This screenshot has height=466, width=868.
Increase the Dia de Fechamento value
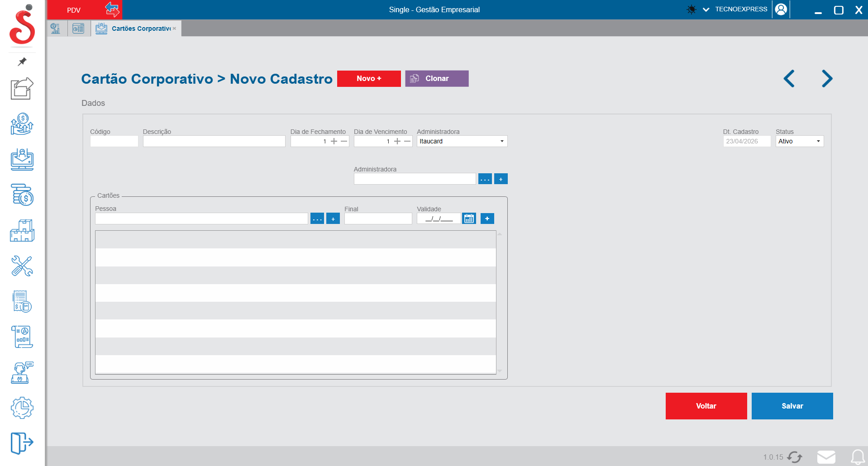tap(334, 142)
